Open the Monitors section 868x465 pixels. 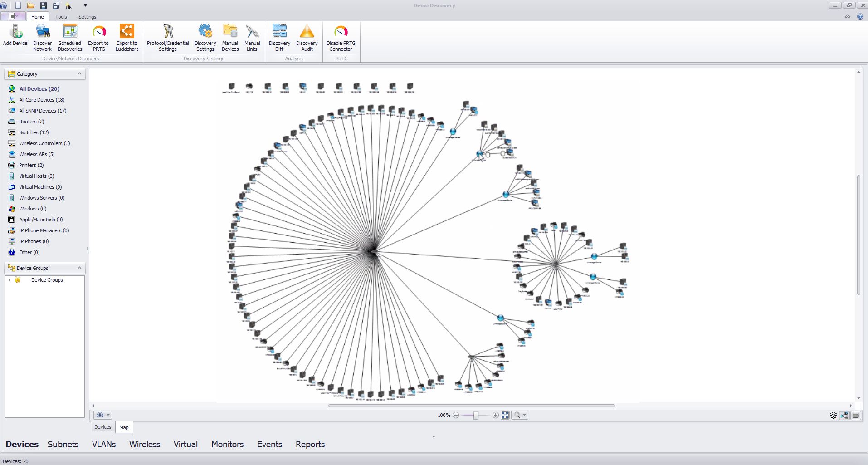tap(227, 444)
